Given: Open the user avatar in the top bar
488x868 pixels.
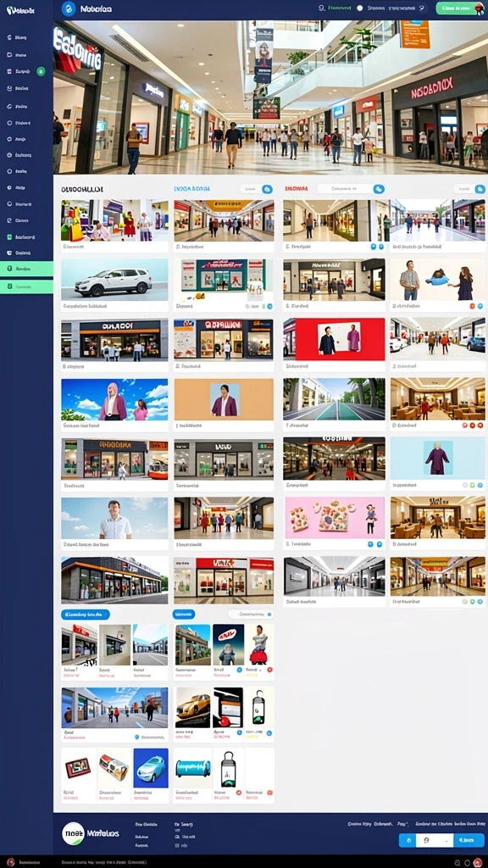Looking at the screenshot, I should 480,8.
